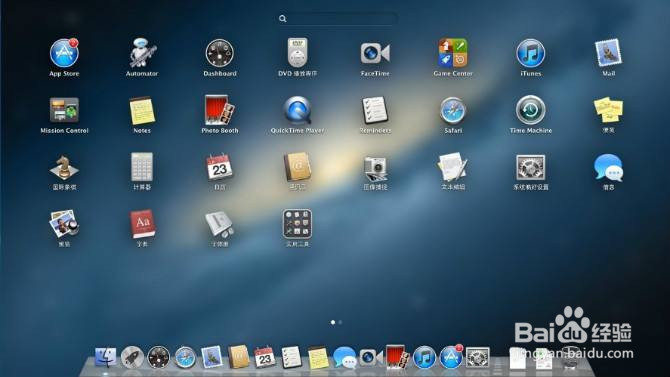Open the Dictionary app with Aa cover
The width and height of the screenshot is (670, 377).
pyautogui.click(x=142, y=223)
